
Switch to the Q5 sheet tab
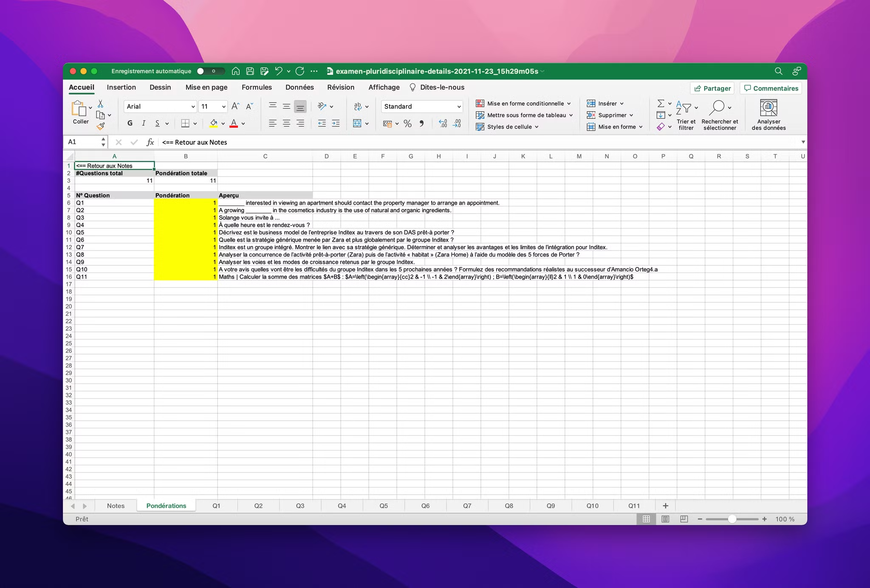tap(384, 506)
